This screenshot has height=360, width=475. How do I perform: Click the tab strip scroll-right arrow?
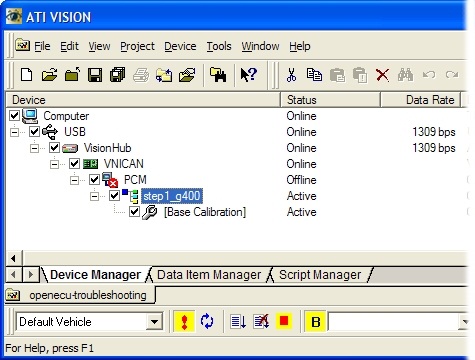(31, 275)
